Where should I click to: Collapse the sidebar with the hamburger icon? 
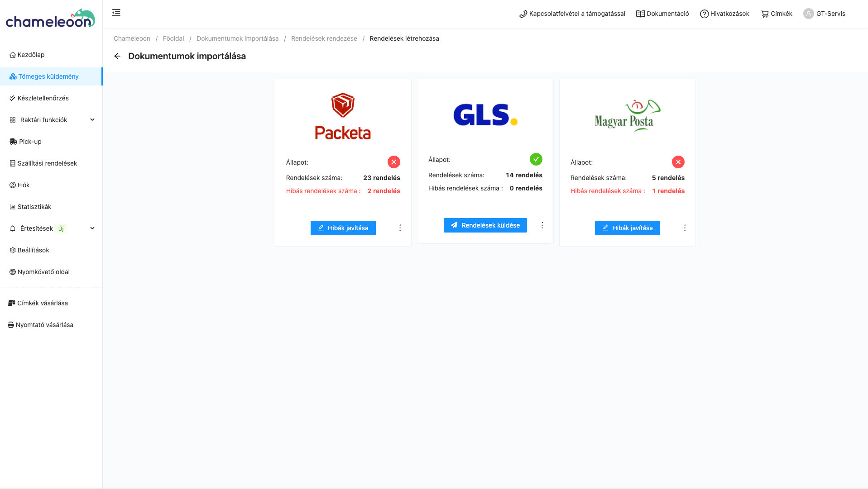(116, 13)
